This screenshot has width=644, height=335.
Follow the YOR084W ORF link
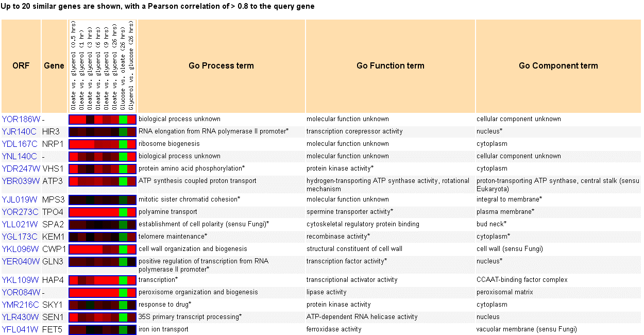[x=21, y=292]
